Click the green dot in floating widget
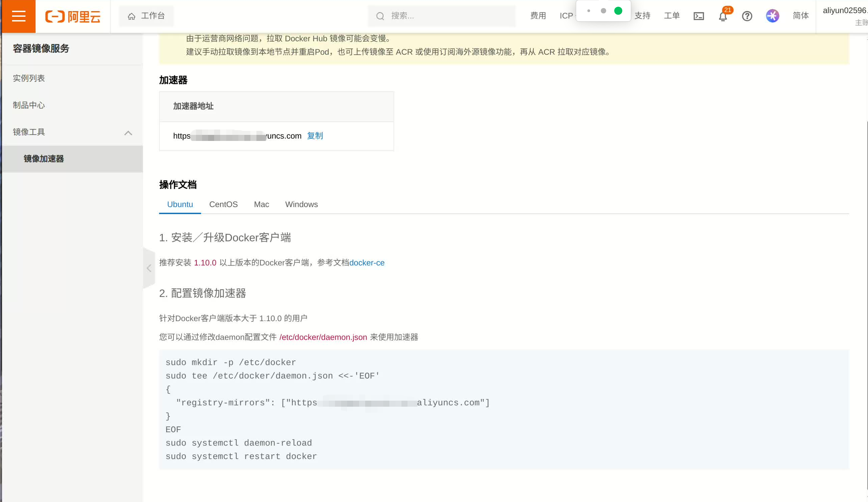The width and height of the screenshot is (868, 502). tap(618, 11)
